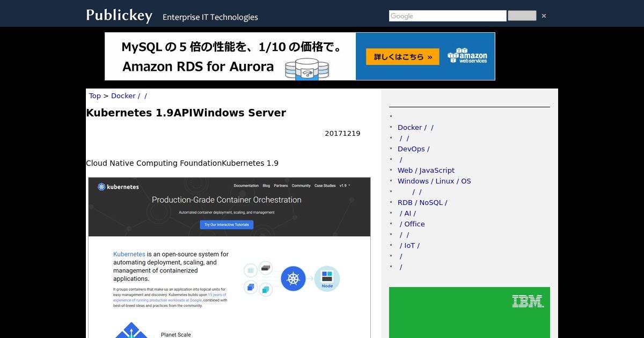Click the database icon in the Aurora ad

(x=306, y=70)
